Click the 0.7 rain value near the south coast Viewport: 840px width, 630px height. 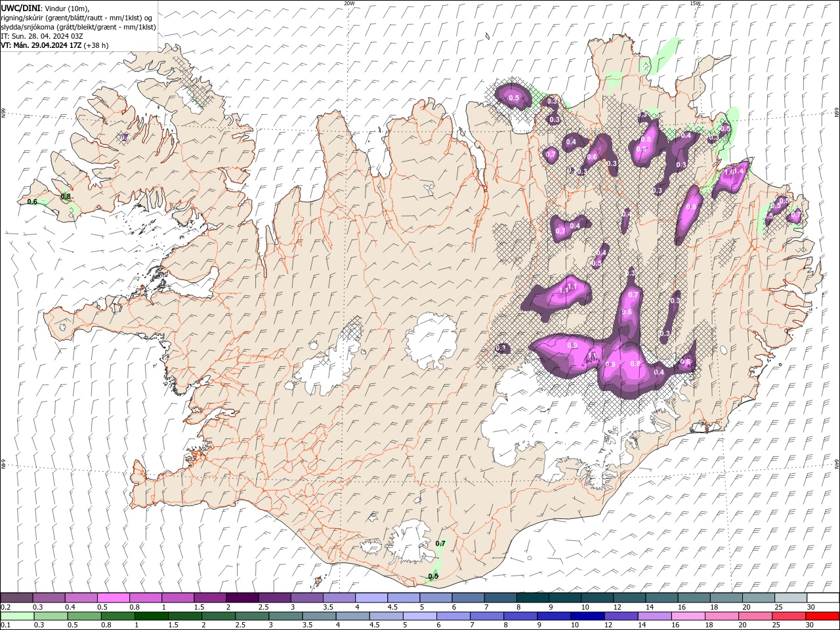click(440, 543)
